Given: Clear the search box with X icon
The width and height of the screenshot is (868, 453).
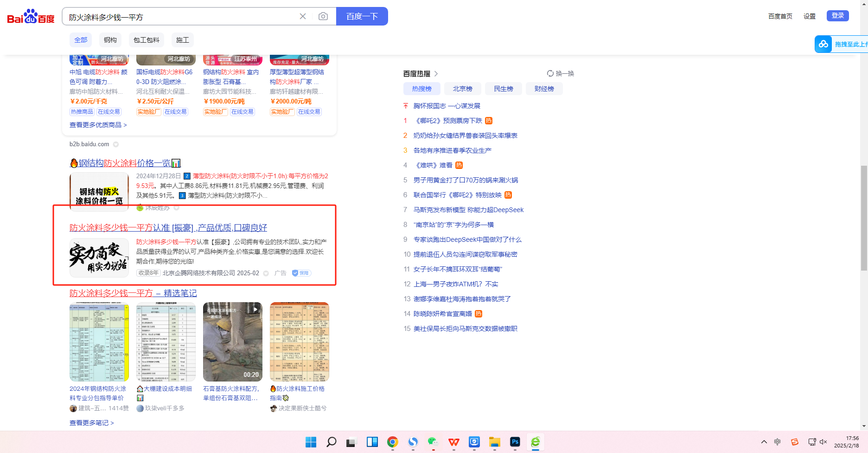Looking at the screenshot, I should coord(303,17).
